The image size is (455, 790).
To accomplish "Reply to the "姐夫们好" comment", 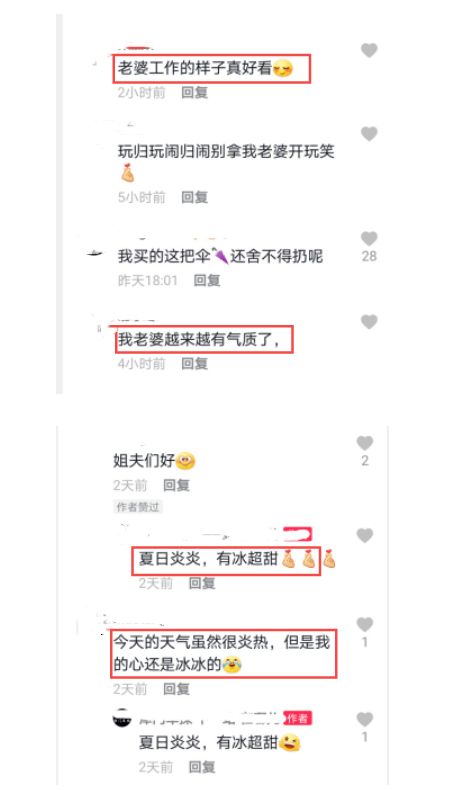I will pyautogui.click(x=176, y=485).
